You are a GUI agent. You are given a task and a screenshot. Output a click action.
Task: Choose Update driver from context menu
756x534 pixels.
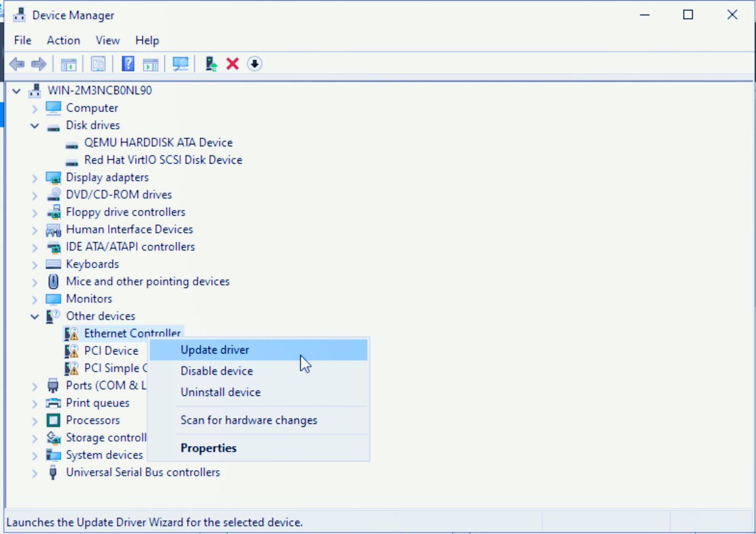pyautogui.click(x=215, y=350)
